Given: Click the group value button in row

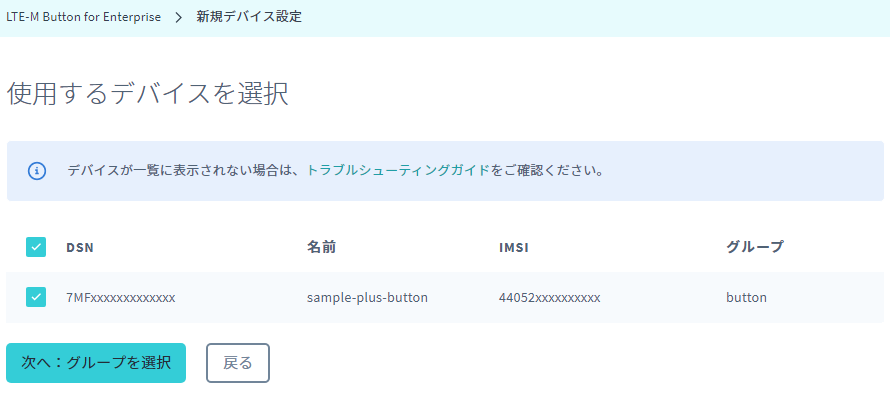Looking at the screenshot, I should tap(746, 297).
